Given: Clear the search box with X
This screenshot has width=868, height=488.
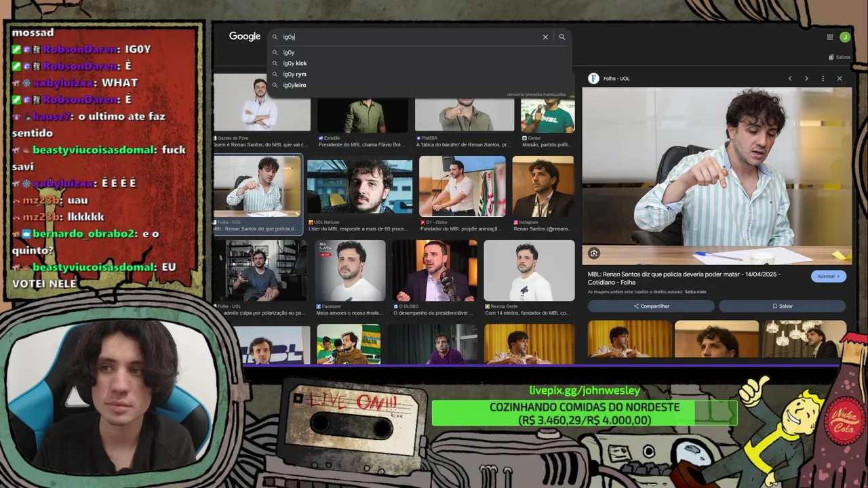Looking at the screenshot, I should (545, 37).
